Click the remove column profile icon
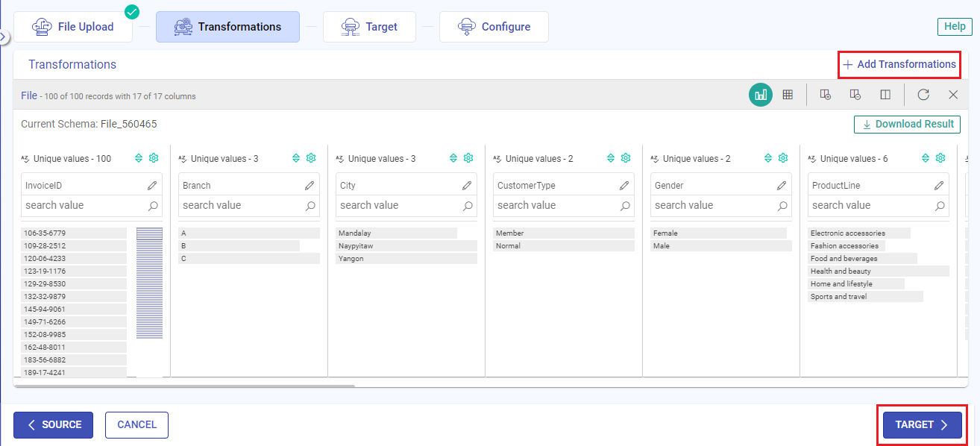This screenshot has height=446, width=980. (855, 95)
